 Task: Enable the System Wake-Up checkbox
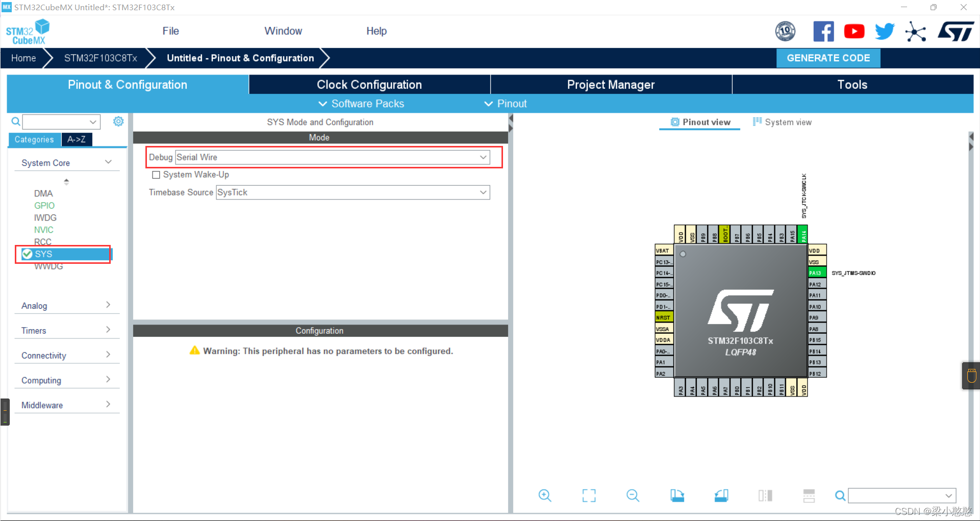coord(157,175)
